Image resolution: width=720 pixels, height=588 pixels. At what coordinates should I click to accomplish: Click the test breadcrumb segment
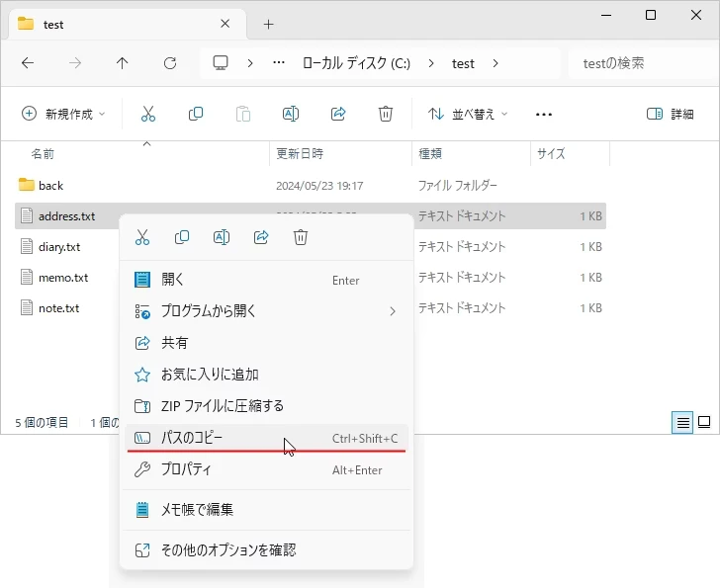coord(463,63)
